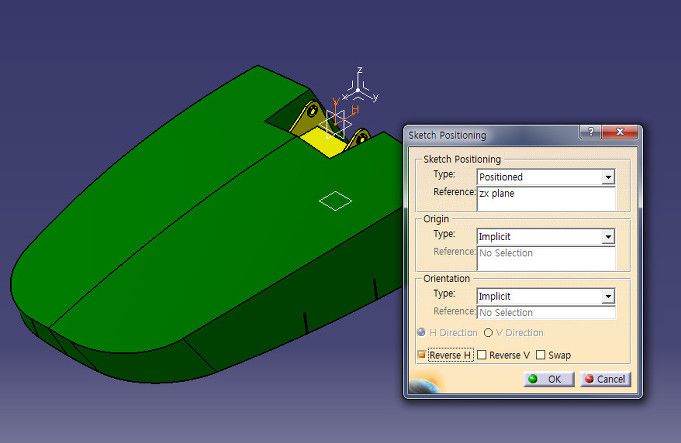Viewport: 681px width, 443px height.
Task: Click the Origin Reference No Selection field
Action: 546,258
